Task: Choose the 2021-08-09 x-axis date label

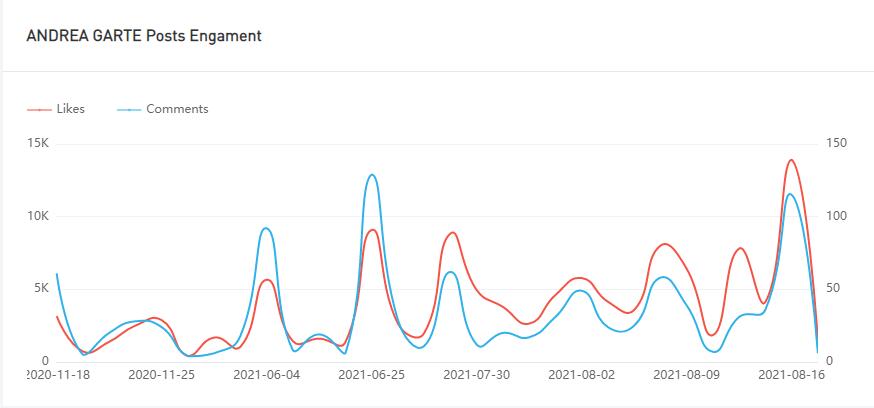Action: [x=686, y=376]
